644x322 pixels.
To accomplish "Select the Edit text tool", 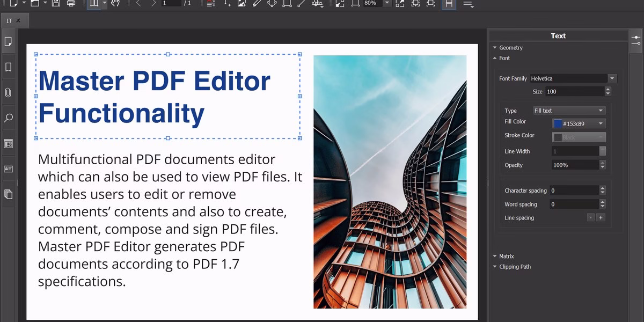I will click(x=94, y=3).
